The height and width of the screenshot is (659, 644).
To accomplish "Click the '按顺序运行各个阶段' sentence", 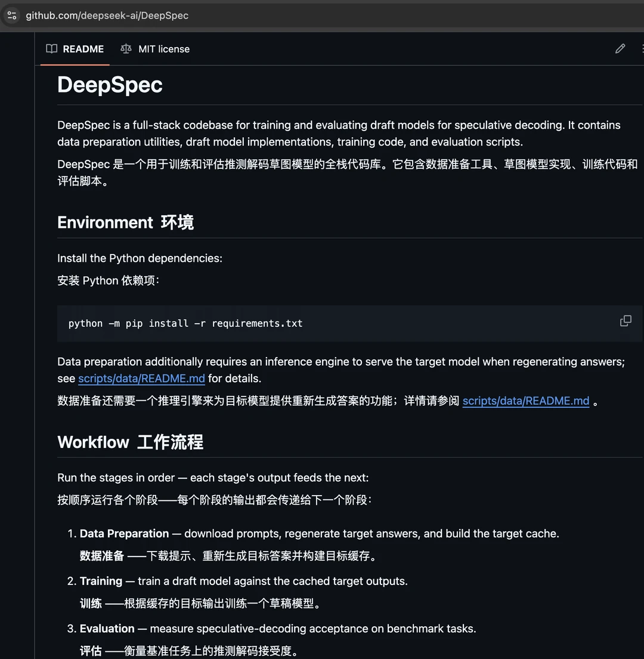I will (215, 500).
